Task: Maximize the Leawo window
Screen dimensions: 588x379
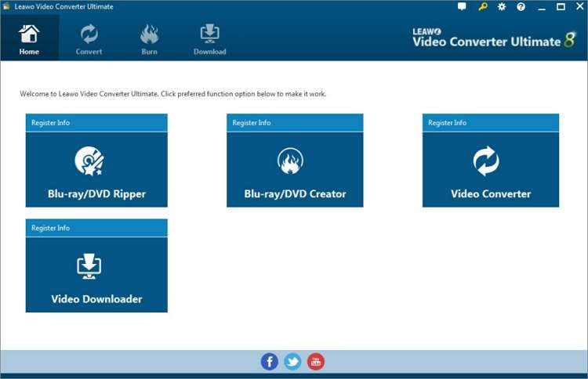Action: coord(561,7)
